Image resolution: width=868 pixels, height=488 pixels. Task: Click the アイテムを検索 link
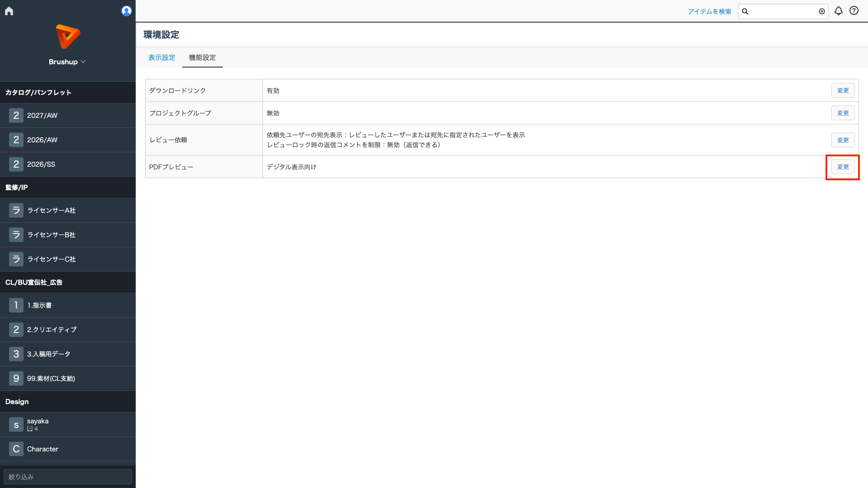(710, 11)
